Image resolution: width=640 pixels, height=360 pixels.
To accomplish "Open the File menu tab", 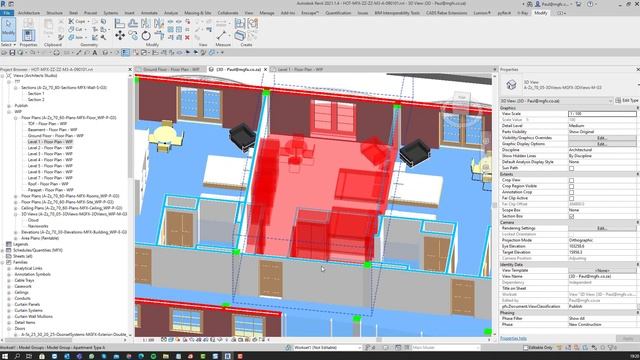I will point(7,13).
